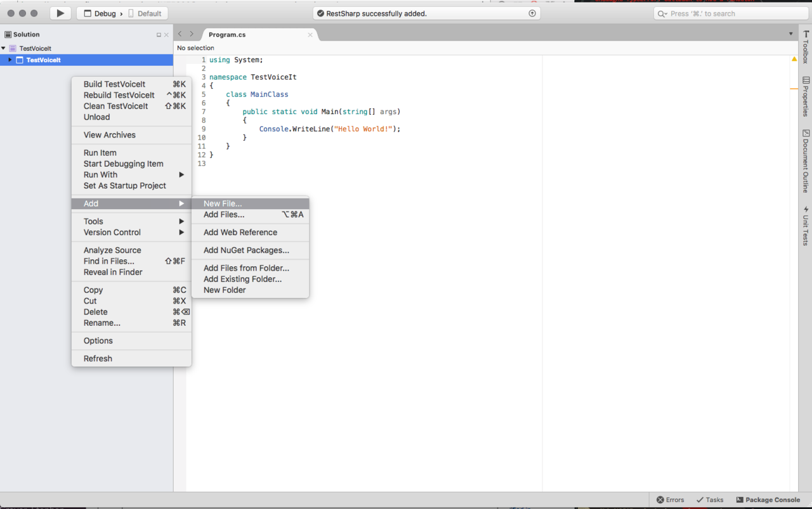The image size is (812, 509).
Task: Open the Debug configuration dropdown
Action: 104,13
